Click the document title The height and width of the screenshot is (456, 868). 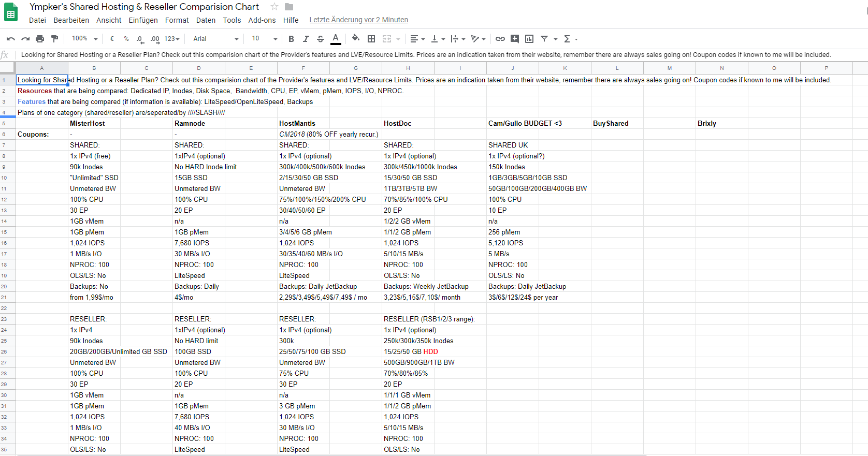click(144, 7)
